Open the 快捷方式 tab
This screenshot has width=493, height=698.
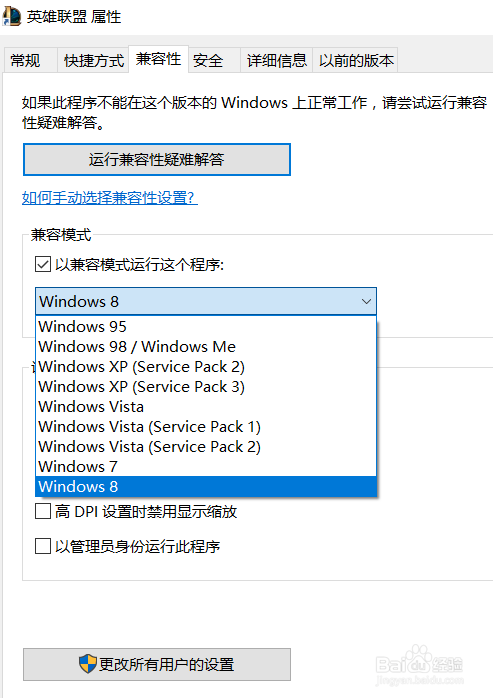(93, 60)
